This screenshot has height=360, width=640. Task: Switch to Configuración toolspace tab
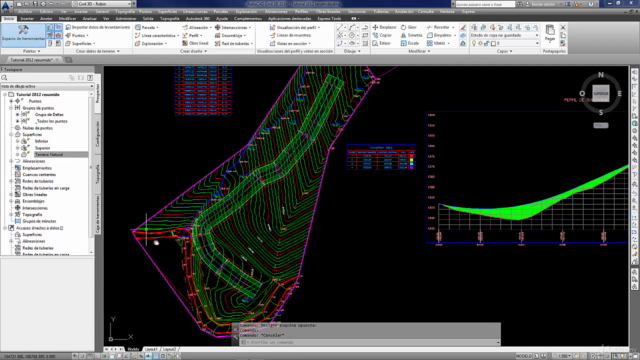(98, 134)
